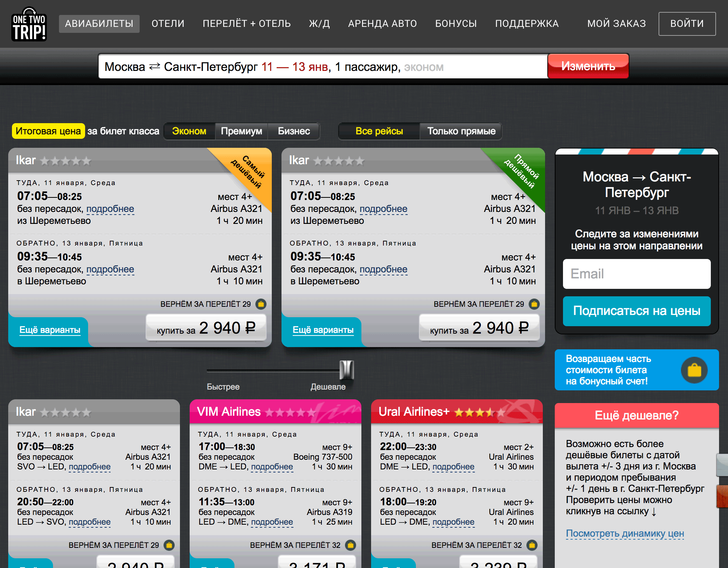Click the star rating of Ural Airlines+
728x568 pixels.
479,412
